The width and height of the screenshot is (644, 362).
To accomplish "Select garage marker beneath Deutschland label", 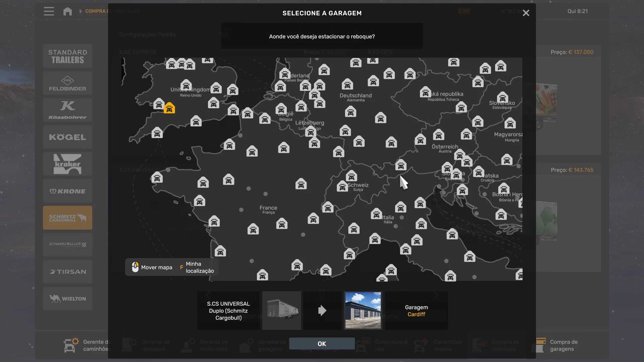I will coord(350,112).
